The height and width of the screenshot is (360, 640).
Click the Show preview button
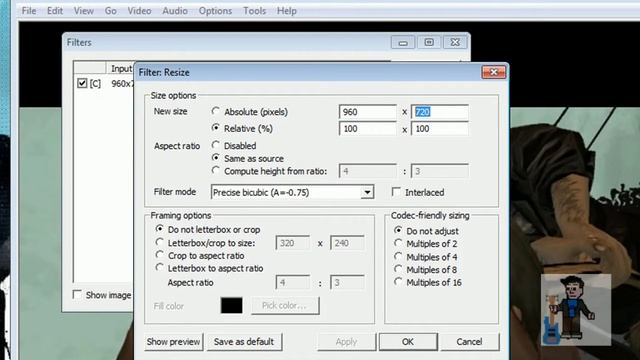(173, 342)
